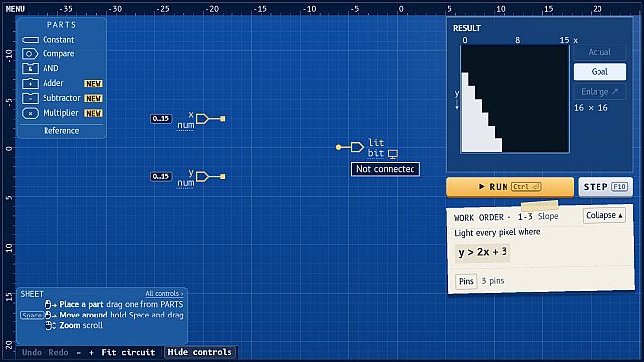
Task: Enlarge the result preview
Action: 599,92
